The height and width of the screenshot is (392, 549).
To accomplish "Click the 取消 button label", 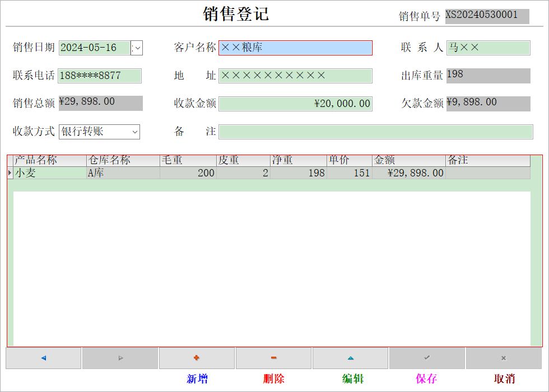I will pos(505,379).
